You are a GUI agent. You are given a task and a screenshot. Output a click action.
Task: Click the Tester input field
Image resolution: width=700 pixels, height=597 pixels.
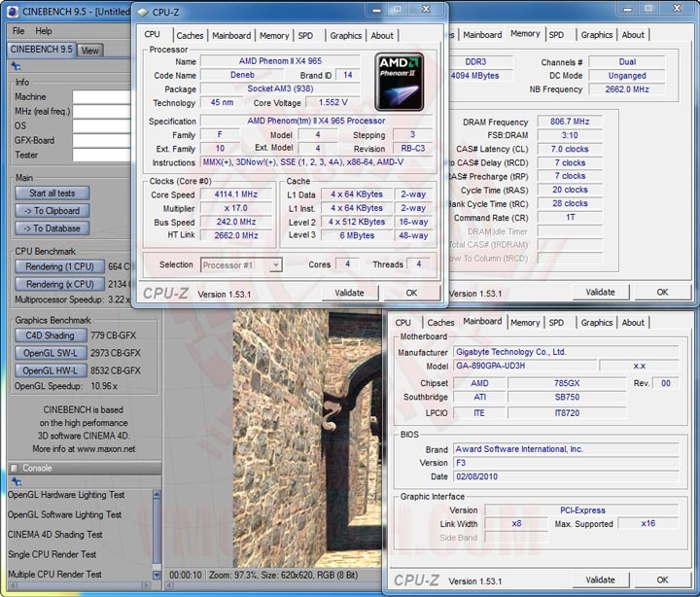(102, 155)
